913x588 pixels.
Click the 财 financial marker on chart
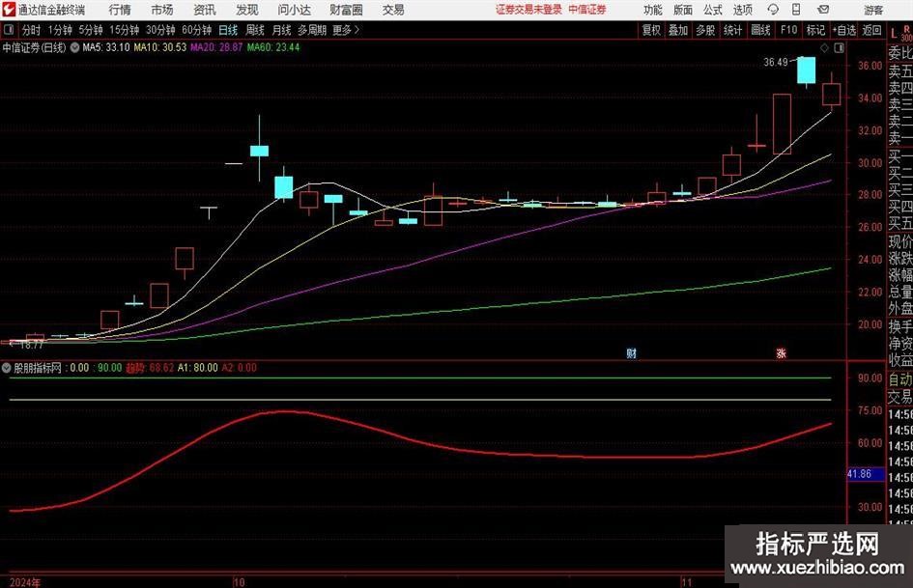click(631, 353)
